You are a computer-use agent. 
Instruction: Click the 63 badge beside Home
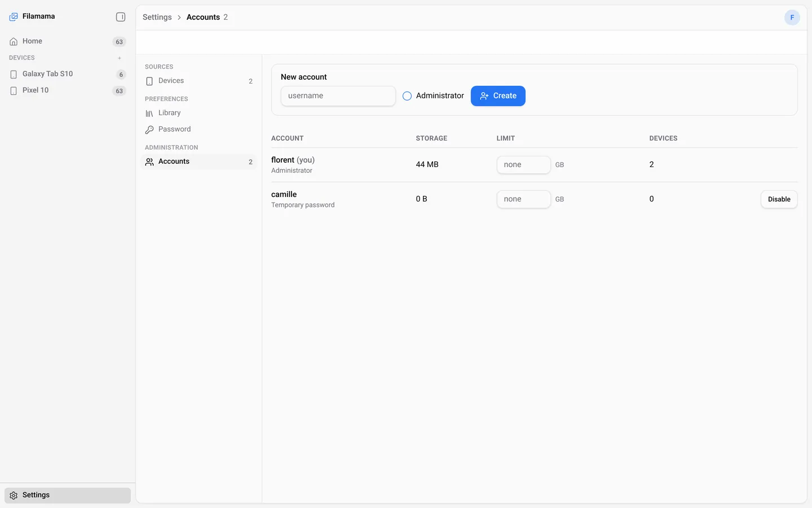[119, 42]
